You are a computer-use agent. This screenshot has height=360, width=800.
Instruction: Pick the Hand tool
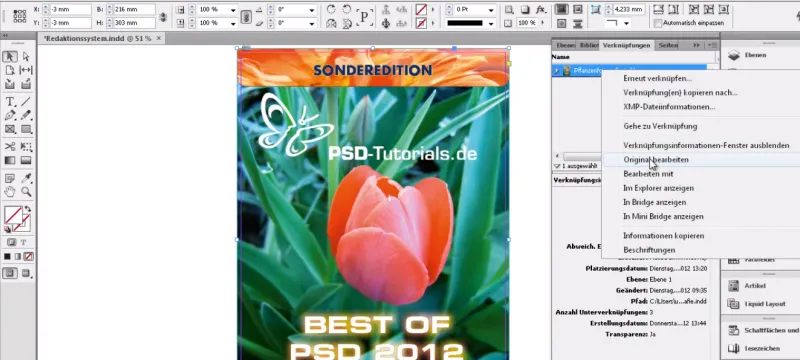coord(10,192)
